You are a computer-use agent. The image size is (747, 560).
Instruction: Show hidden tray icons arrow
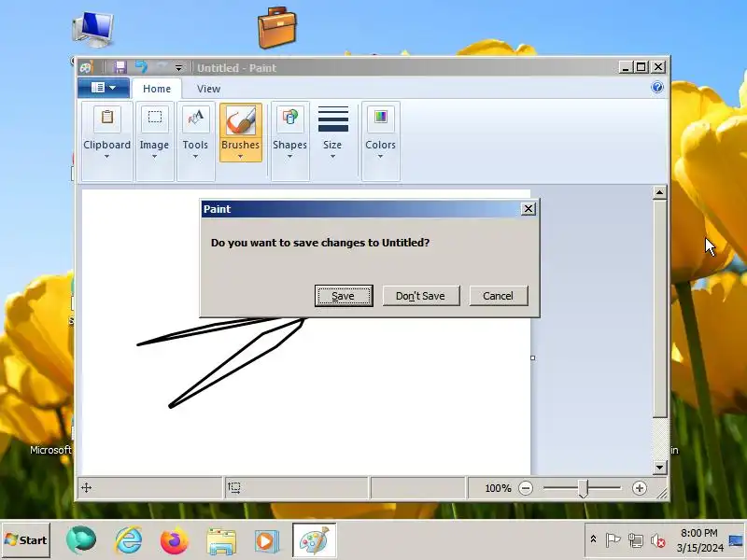pyautogui.click(x=593, y=539)
